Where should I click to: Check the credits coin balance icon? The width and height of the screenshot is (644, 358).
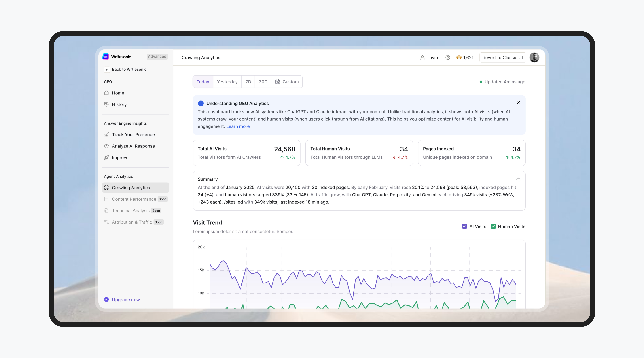click(459, 57)
